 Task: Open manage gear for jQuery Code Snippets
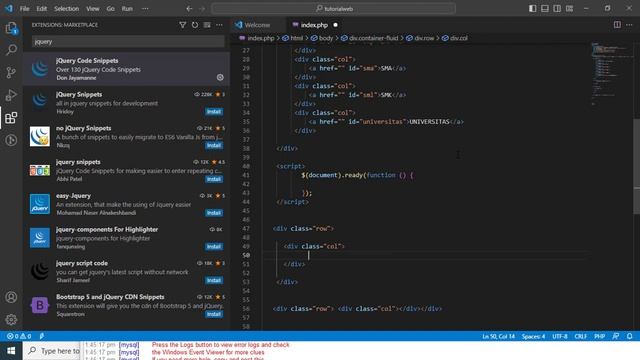[220, 77]
